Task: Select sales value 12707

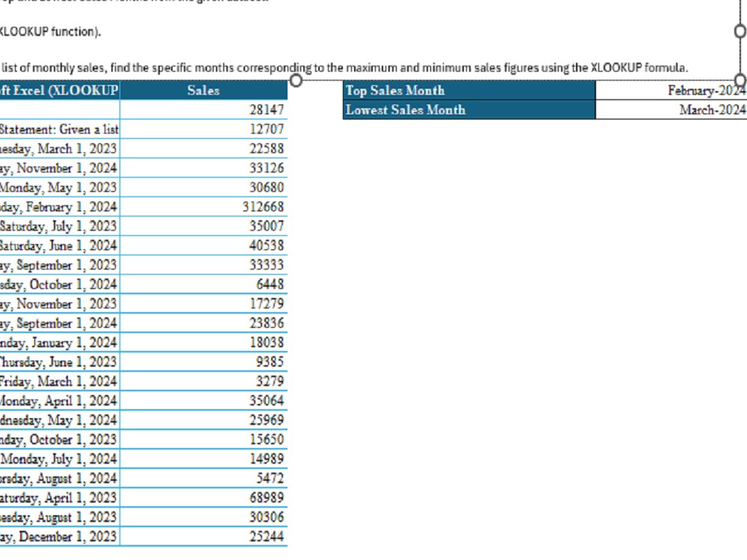Action: pyautogui.click(x=203, y=129)
